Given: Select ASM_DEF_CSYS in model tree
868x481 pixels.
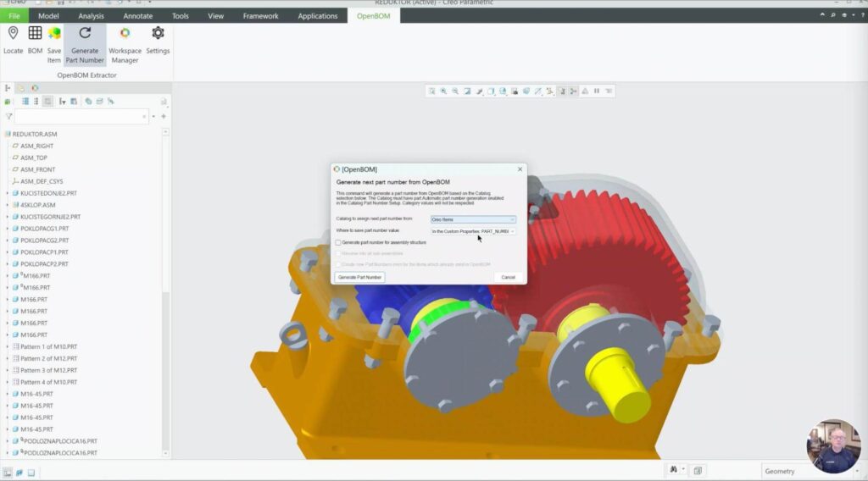Looking at the screenshot, I should pyautogui.click(x=42, y=181).
